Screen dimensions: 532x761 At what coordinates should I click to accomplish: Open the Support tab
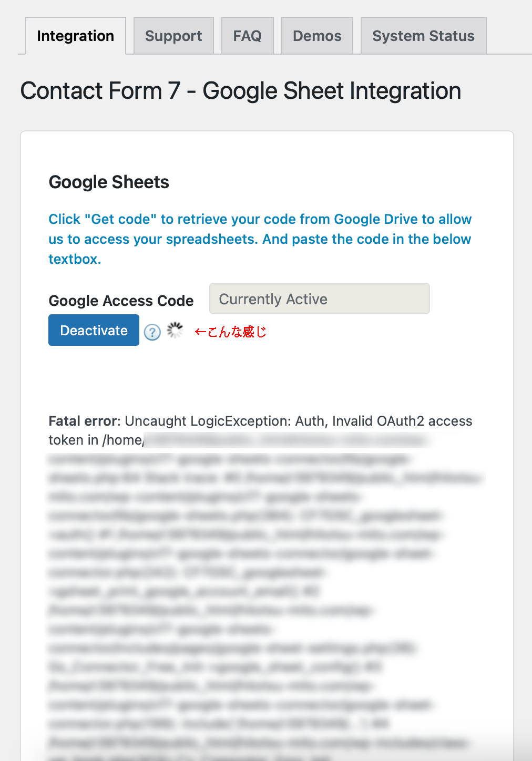(173, 36)
